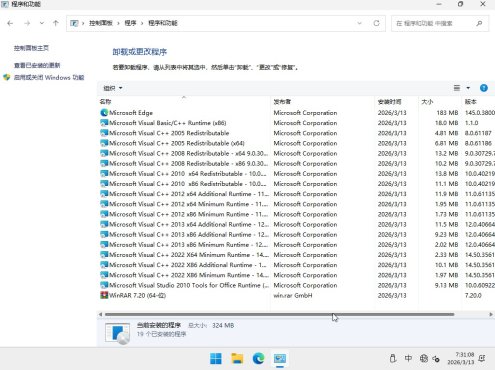Select Visual C++ 2005 Redistributable row
The width and height of the screenshot is (495, 370).
point(297,133)
